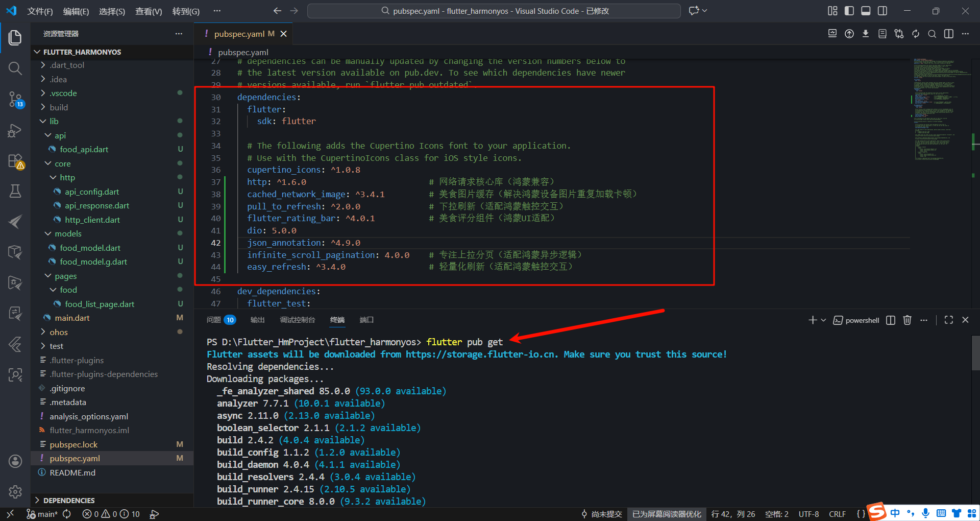Image resolution: width=980 pixels, height=521 pixels.
Task: Close the terminal panel
Action: pyautogui.click(x=965, y=320)
